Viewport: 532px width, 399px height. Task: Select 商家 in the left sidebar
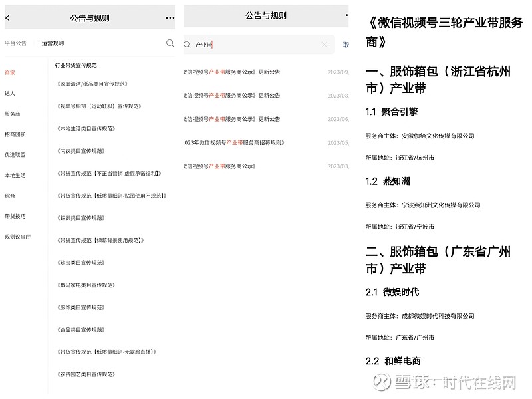(x=10, y=72)
